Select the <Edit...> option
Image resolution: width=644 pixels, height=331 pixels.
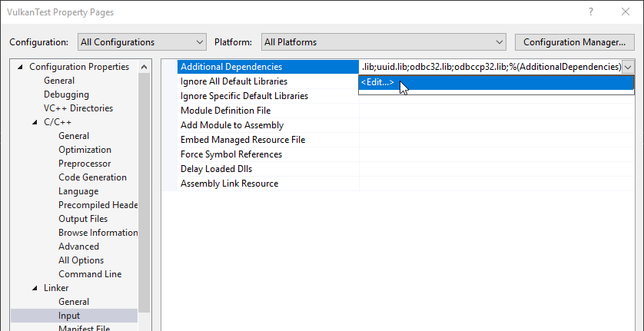pyautogui.click(x=377, y=82)
